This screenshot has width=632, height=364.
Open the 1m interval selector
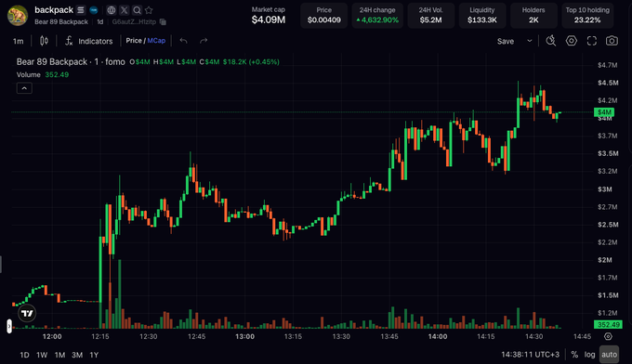[19, 41]
